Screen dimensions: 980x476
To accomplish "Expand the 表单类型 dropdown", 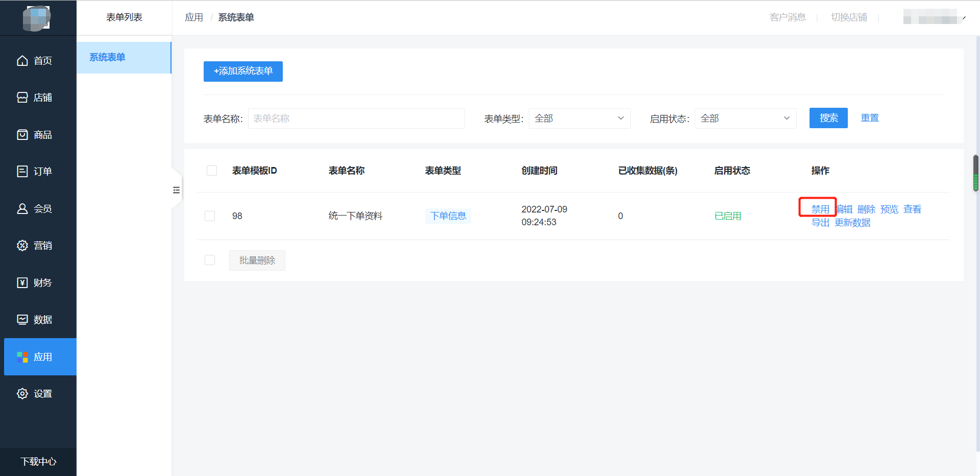I will click(x=579, y=118).
